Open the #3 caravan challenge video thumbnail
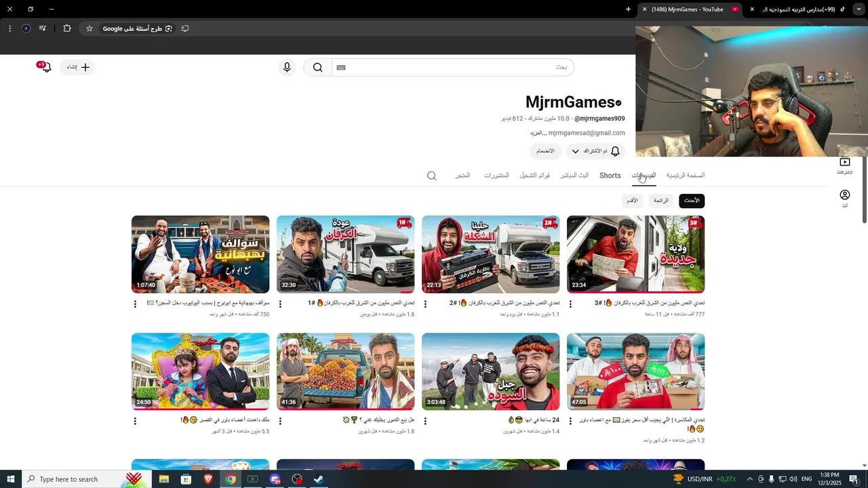The image size is (868, 488). [x=635, y=254]
